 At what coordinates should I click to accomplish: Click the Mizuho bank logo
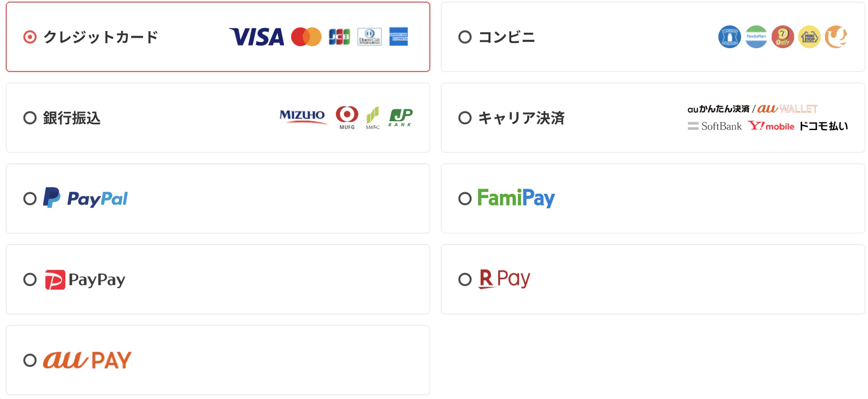(302, 116)
